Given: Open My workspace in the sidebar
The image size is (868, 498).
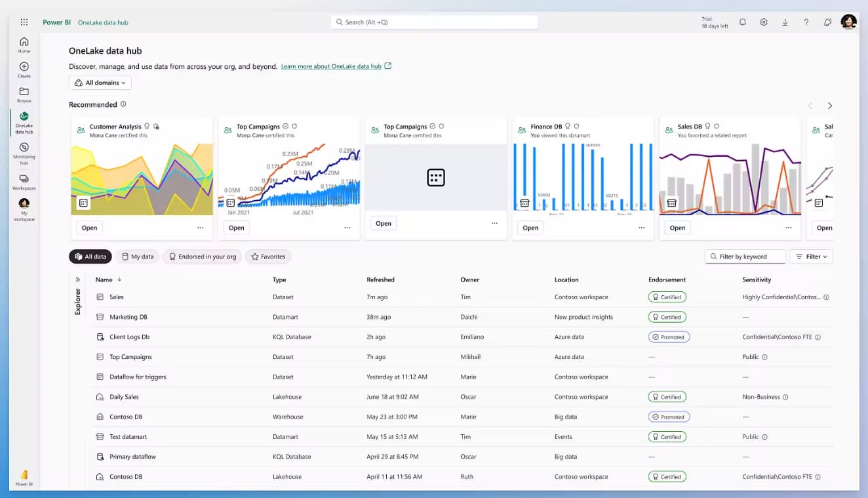Looking at the screenshot, I should click(x=24, y=210).
